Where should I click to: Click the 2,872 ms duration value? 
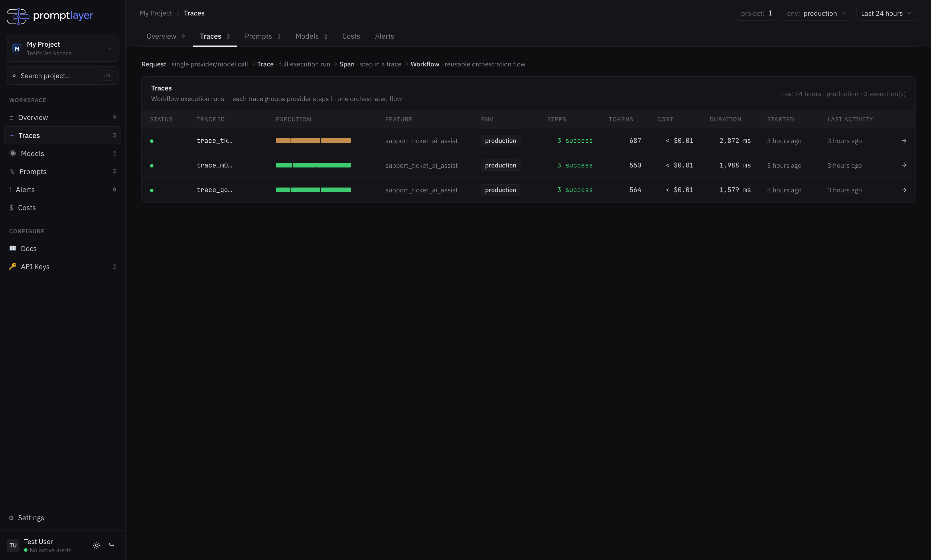coord(735,141)
